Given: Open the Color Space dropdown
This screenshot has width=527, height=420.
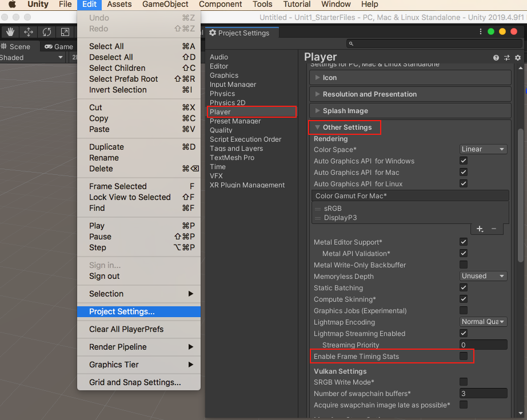Looking at the screenshot, I should click(483, 149).
